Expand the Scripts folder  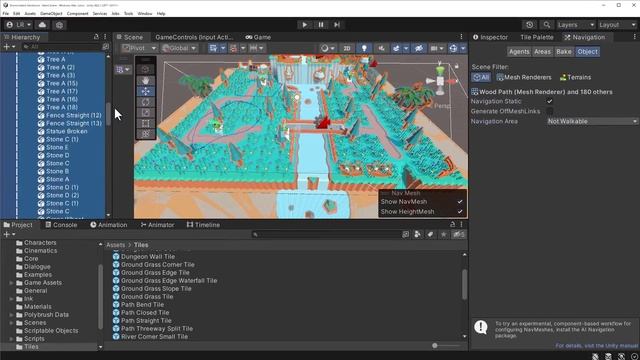coord(11,339)
